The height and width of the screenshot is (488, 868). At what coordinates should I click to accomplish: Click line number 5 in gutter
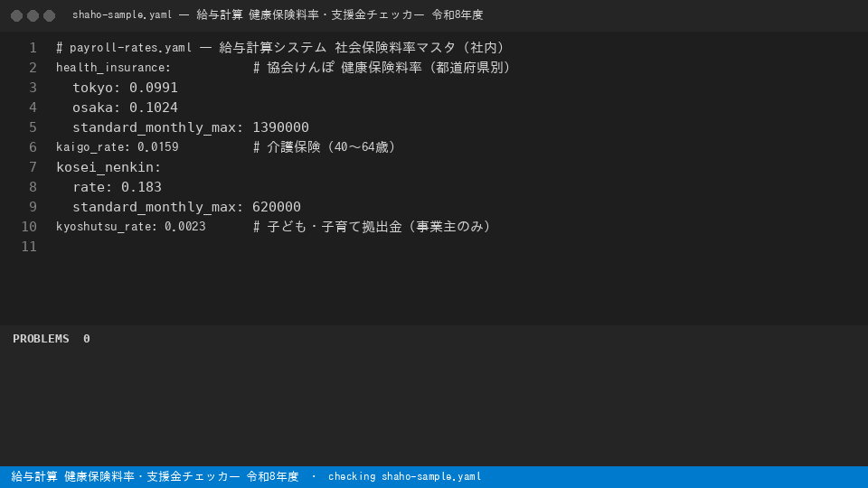click(33, 127)
